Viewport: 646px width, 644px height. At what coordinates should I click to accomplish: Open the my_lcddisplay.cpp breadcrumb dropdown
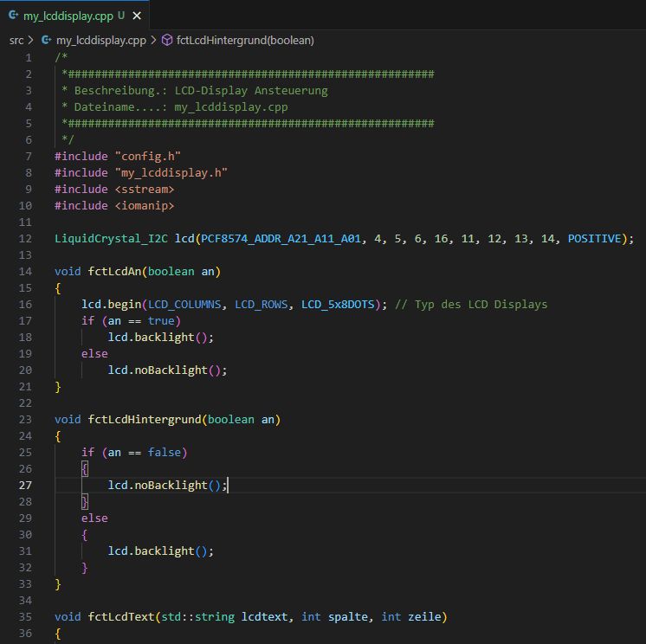point(100,40)
